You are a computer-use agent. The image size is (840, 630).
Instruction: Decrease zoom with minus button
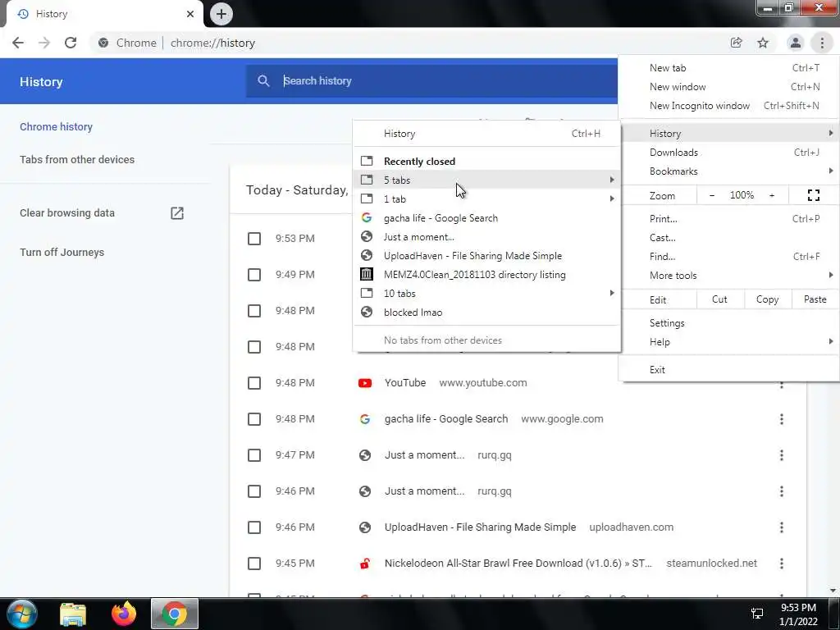[x=711, y=195]
